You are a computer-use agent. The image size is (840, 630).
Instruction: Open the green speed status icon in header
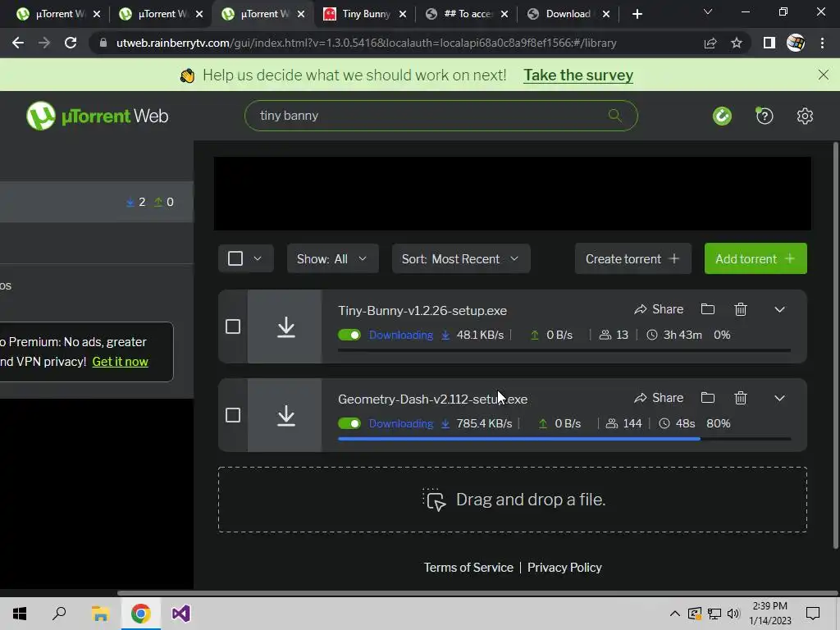pyautogui.click(x=722, y=116)
